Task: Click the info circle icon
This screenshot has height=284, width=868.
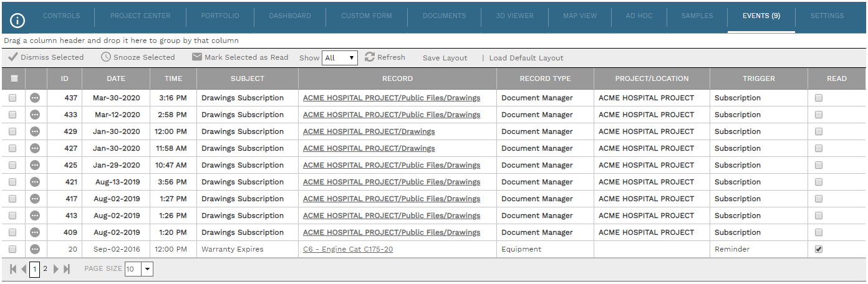Action: pos(17,21)
